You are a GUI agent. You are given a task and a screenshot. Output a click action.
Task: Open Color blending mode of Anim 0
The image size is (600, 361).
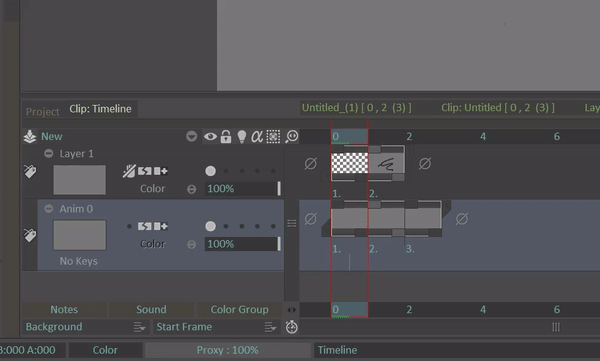[152, 244]
